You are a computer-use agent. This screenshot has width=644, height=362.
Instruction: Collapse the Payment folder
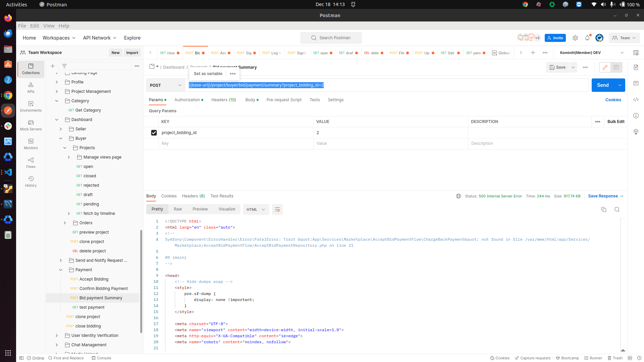(x=61, y=270)
